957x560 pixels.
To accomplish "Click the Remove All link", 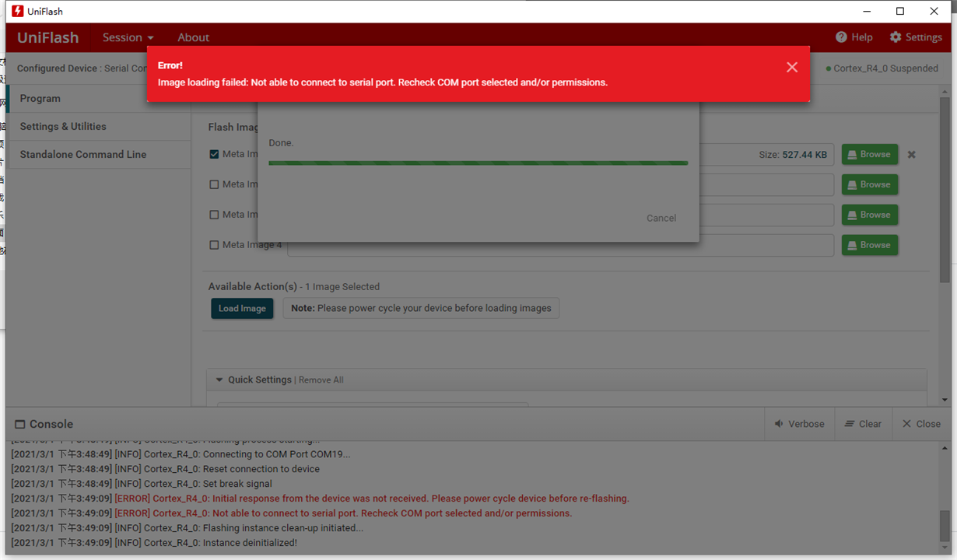I will coord(321,380).
